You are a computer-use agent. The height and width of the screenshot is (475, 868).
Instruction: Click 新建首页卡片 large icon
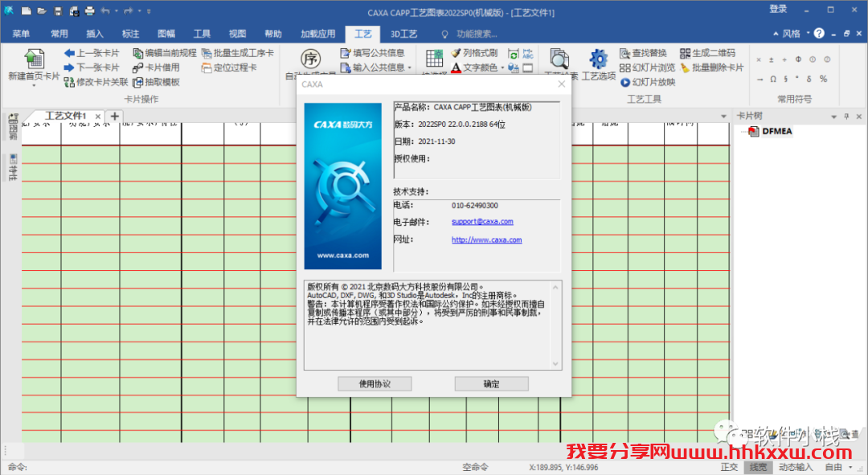34,59
